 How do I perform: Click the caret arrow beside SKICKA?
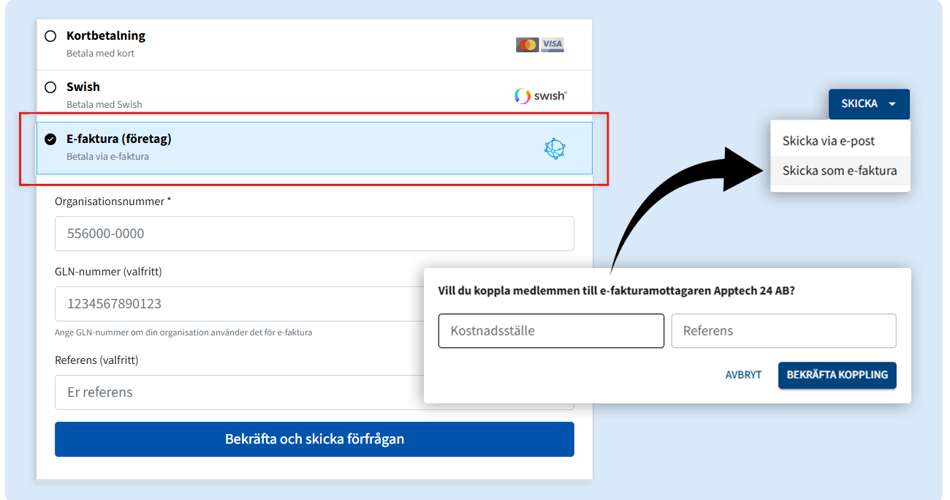[x=892, y=103]
